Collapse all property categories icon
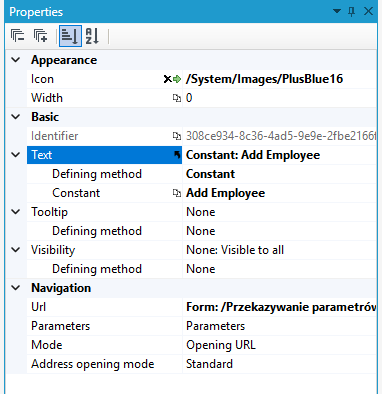The image size is (382, 394). point(18,35)
